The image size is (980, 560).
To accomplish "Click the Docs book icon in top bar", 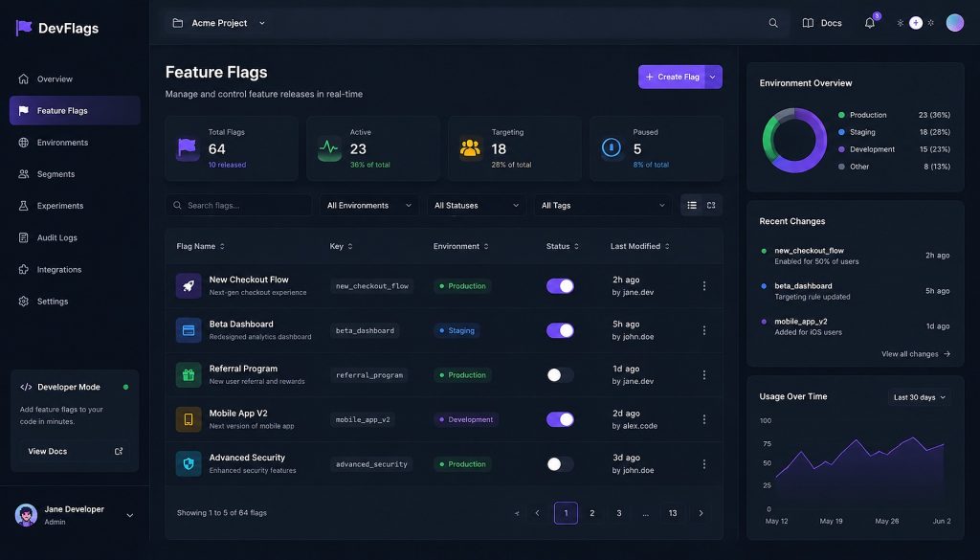I will [x=808, y=23].
